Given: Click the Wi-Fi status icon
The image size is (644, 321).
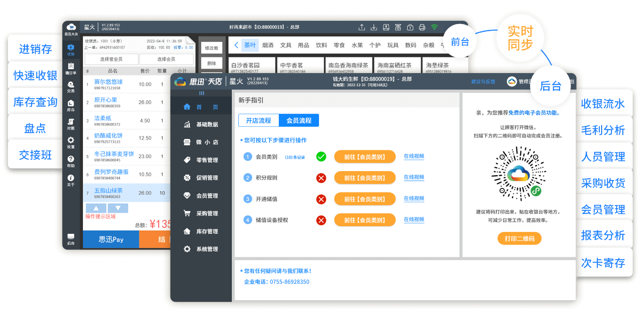Looking at the screenshot, I should point(434,27).
